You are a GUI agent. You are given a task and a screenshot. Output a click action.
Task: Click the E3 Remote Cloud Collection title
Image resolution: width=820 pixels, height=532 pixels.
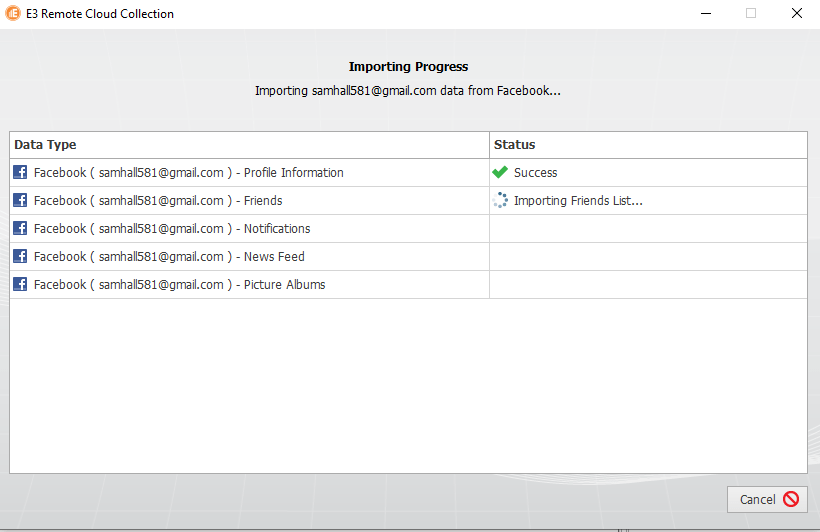tap(100, 14)
